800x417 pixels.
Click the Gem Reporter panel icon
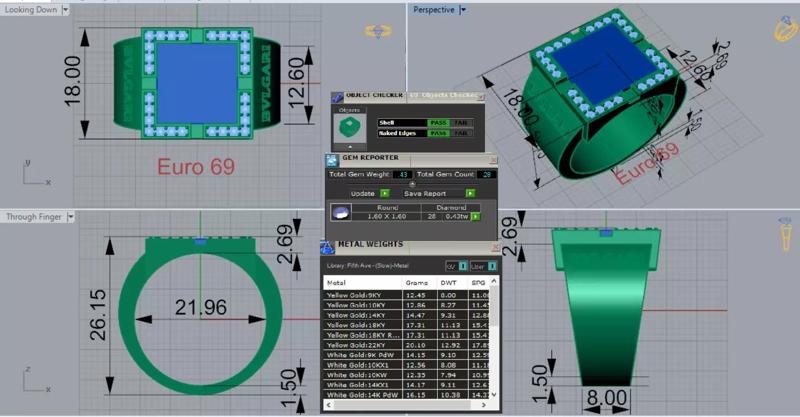[333, 160]
